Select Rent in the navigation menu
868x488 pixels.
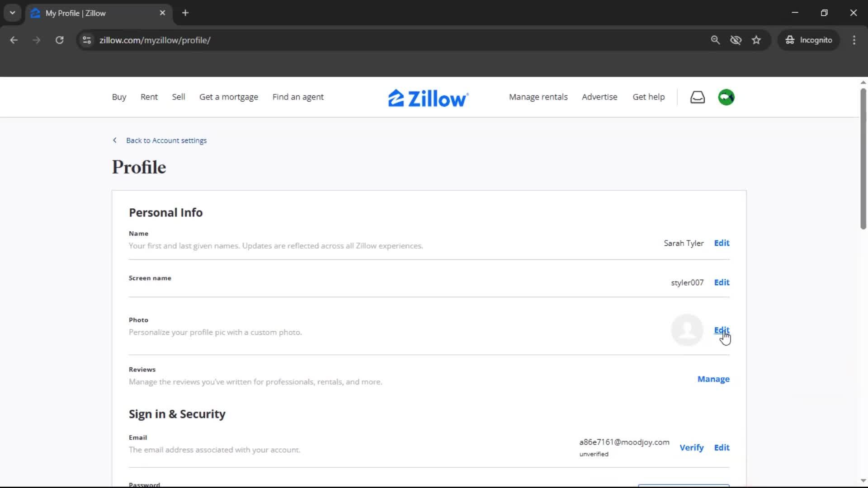[x=149, y=97]
